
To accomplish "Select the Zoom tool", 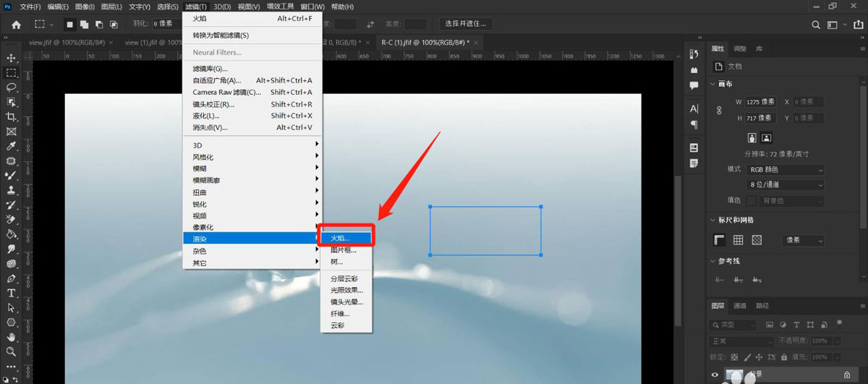I will (x=12, y=351).
